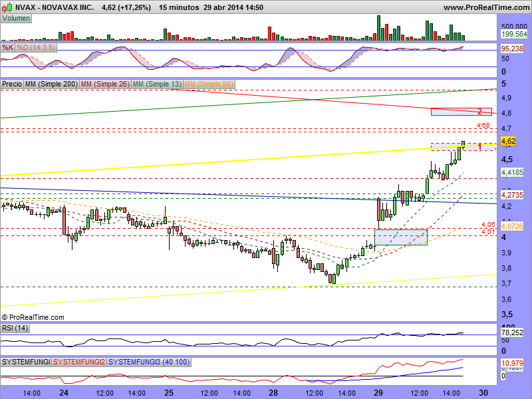This screenshot has height=399, width=532.
Task: Click the orange 4,0726 price tag
Action: [x=512, y=227]
